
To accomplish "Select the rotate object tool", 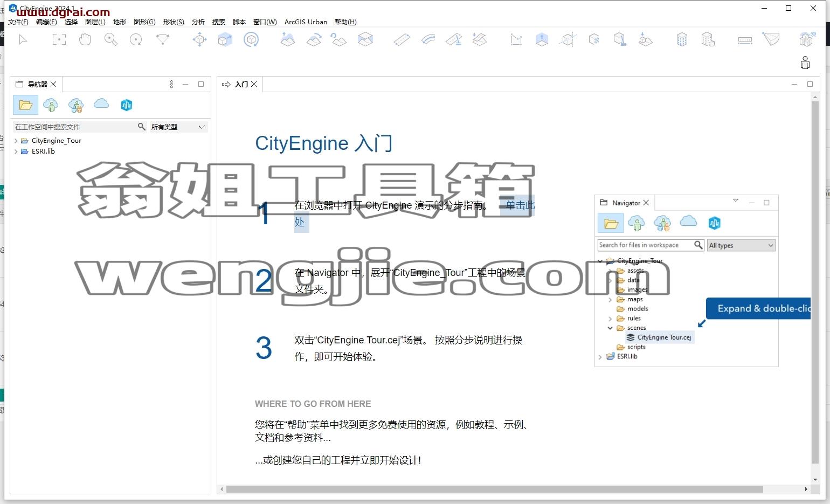I will click(251, 39).
